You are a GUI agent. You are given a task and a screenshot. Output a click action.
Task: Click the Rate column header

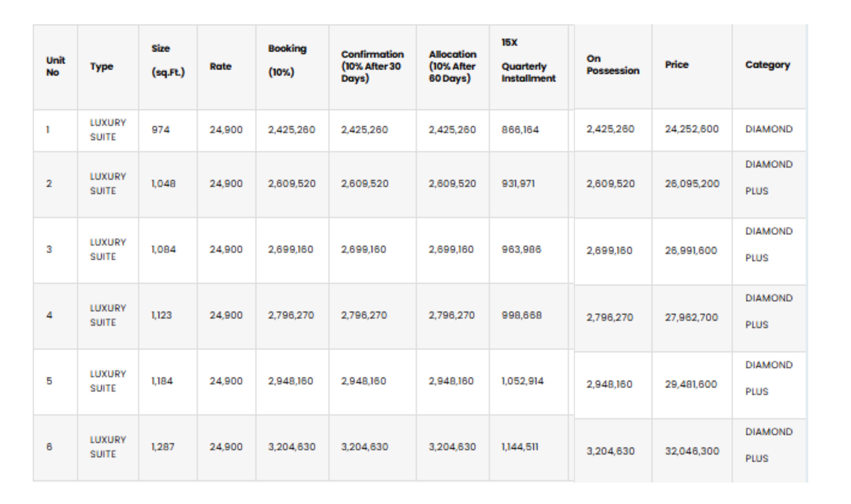click(x=220, y=67)
